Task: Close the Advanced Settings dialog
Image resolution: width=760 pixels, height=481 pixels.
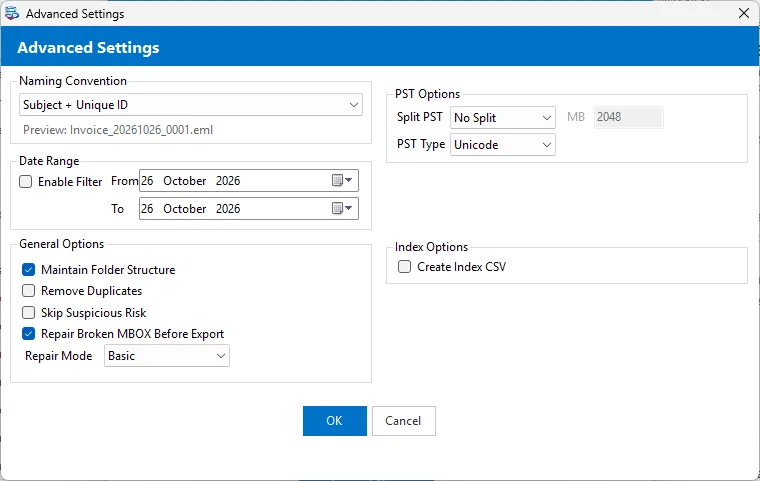Action: (744, 13)
